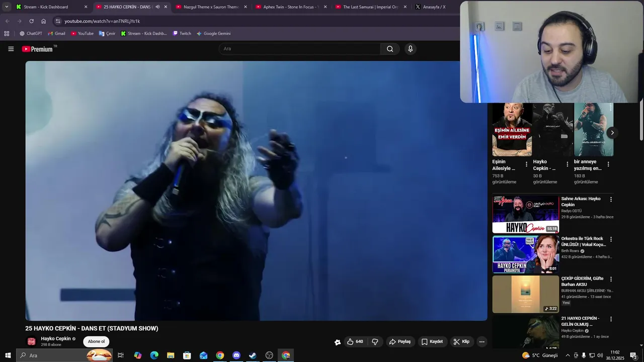The image size is (644, 362).
Task: Click the video player to pause playback
Action: point(256,191)
